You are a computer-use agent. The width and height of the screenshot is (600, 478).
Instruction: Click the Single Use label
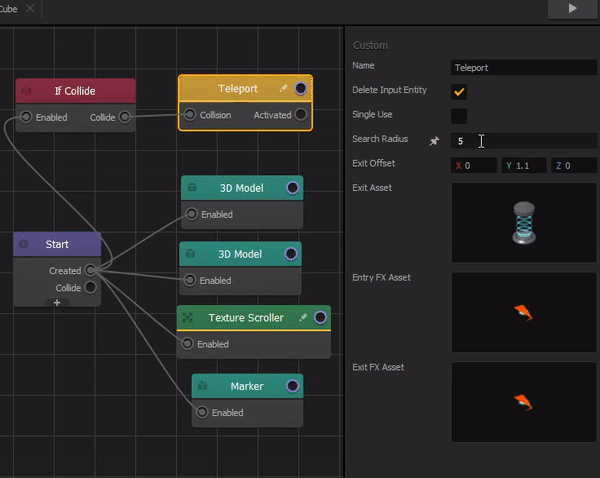pyautogui.click(x=372, y=114)
